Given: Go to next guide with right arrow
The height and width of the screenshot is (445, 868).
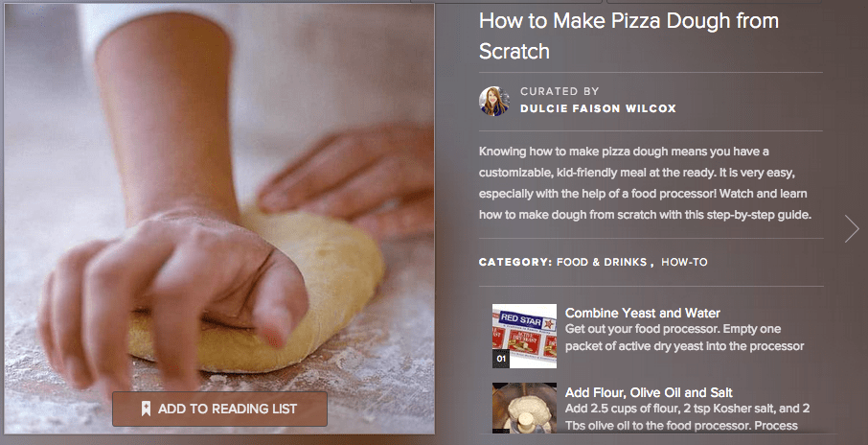Looking at the screenshot, I should [852, 227].
